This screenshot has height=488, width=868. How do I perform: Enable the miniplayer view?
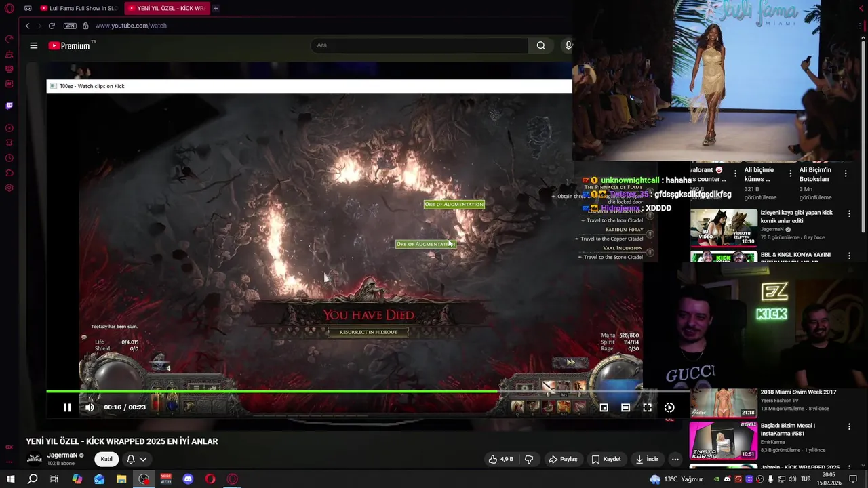[x=604, y=407]
